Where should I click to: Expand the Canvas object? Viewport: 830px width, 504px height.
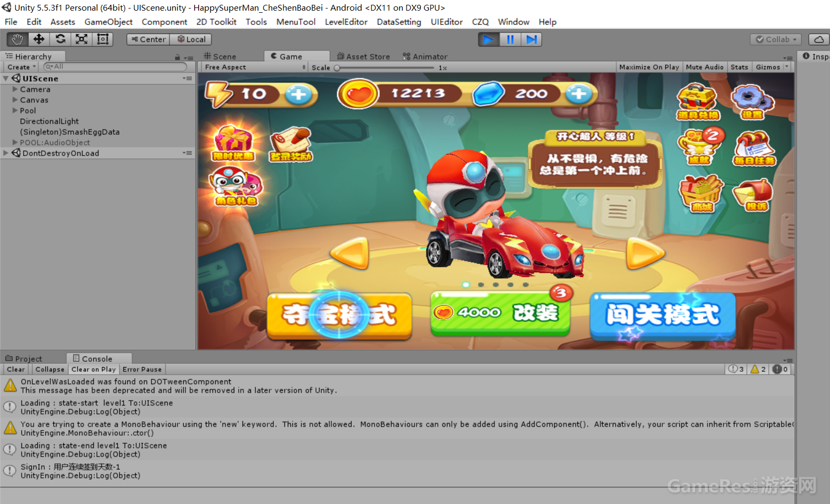point(15,100)
